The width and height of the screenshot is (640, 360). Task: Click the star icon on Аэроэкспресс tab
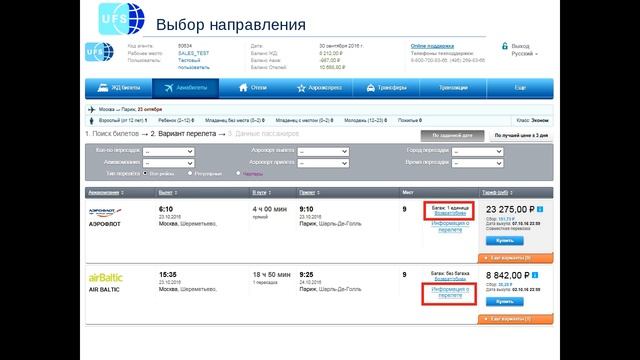coord(301,88)
